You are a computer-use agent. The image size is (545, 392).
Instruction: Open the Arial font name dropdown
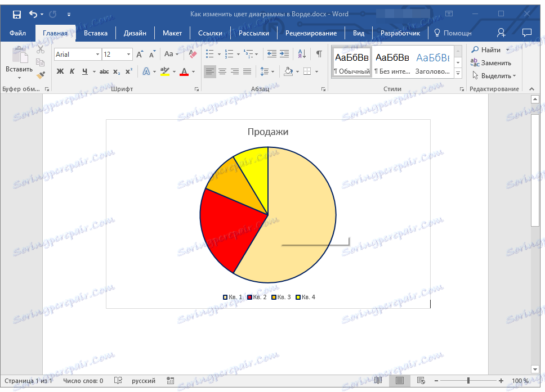click(x=97, y=54)
